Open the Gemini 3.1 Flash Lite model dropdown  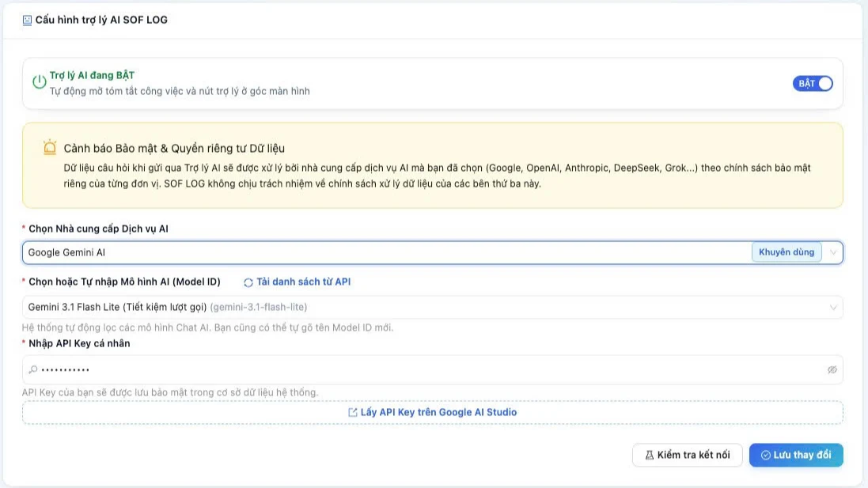[x=432, y=307]
